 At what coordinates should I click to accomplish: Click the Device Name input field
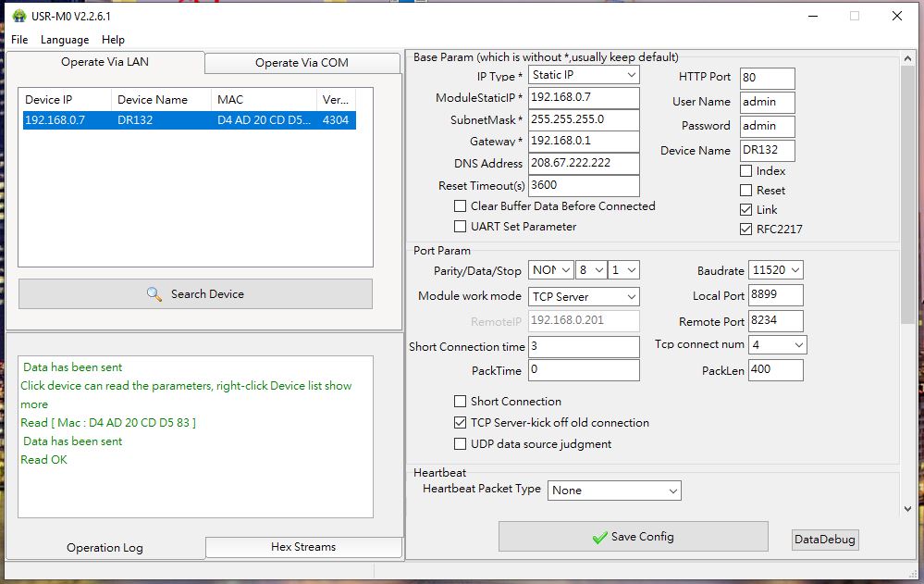pyautogui.click(x=768, y=151)
